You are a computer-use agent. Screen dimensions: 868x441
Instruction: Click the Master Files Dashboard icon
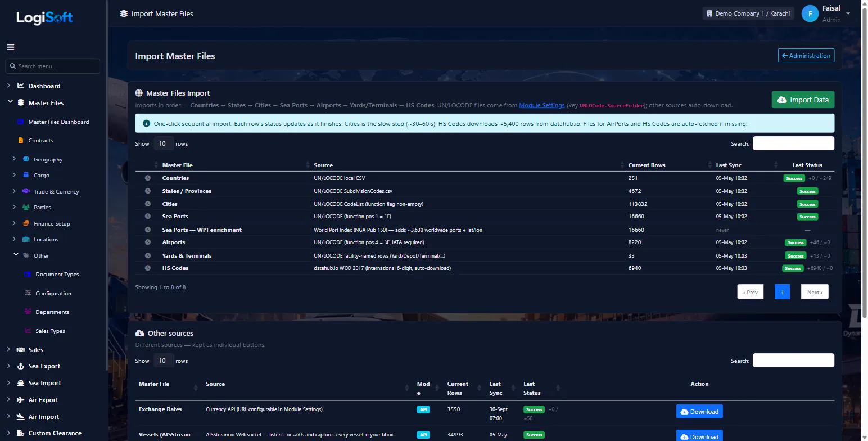[21, 121]
